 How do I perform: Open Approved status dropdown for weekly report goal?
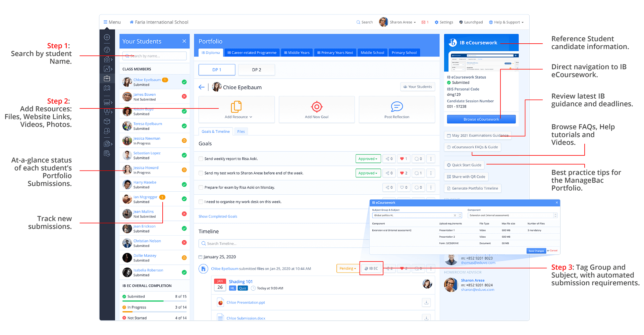pos(368,159)
